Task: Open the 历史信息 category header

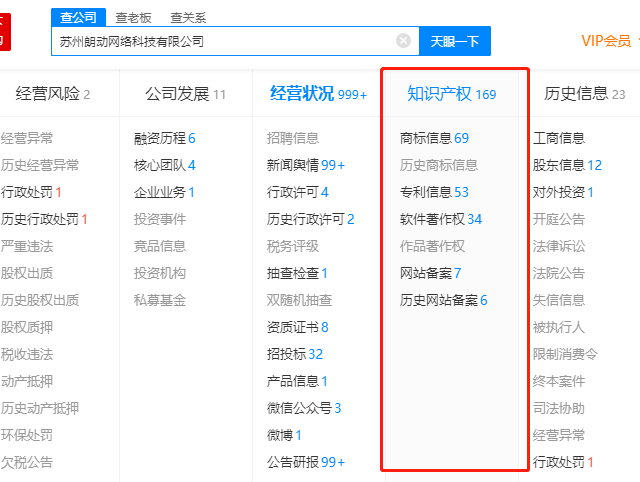Action: tap(584, 94)
